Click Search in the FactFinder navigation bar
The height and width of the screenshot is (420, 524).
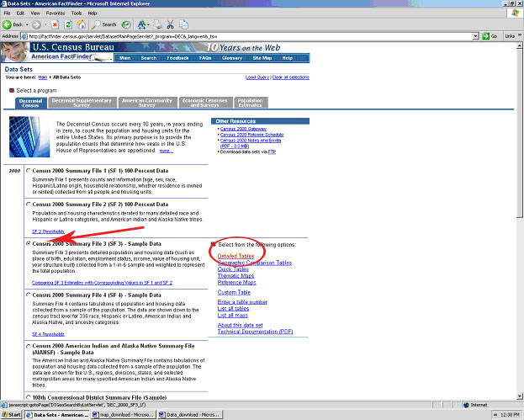click(149, 58)
